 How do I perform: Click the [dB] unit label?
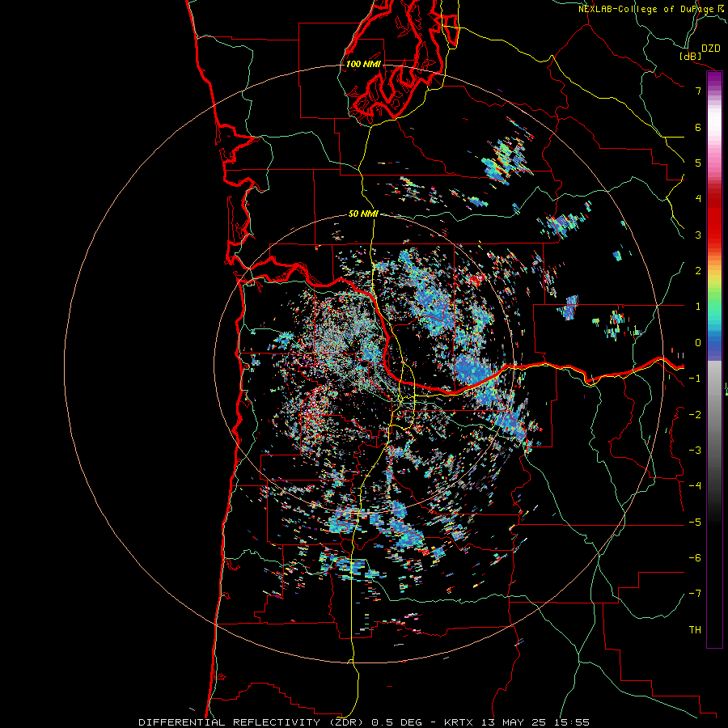(691, 56)
